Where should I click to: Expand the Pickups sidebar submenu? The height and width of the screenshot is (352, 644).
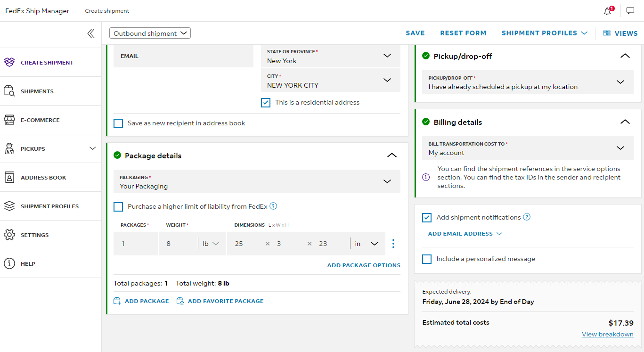pyautogui.click(x=92, y=148)
